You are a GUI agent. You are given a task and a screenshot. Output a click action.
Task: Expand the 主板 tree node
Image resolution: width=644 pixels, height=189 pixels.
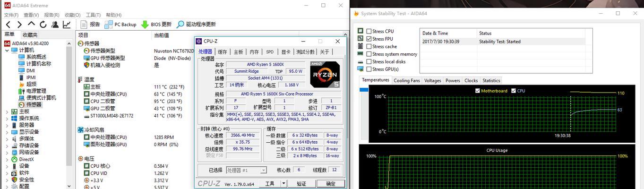pyautogui.click(x=7, y=112)
